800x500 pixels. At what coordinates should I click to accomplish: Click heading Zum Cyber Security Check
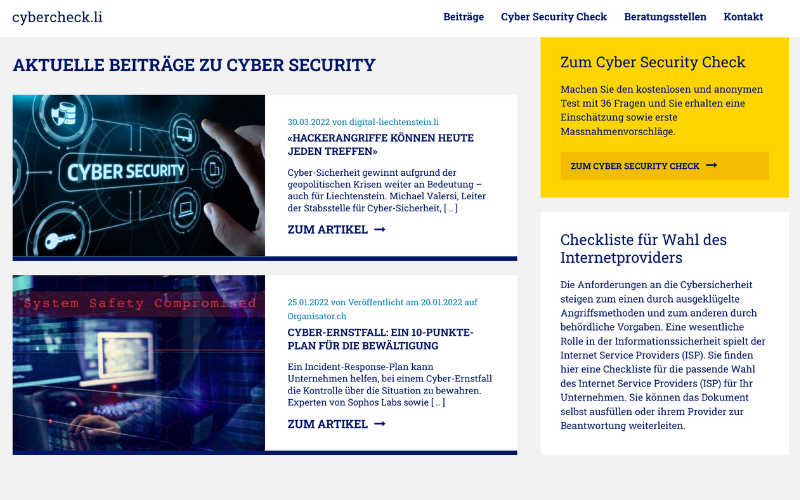[x=653, y=62]
